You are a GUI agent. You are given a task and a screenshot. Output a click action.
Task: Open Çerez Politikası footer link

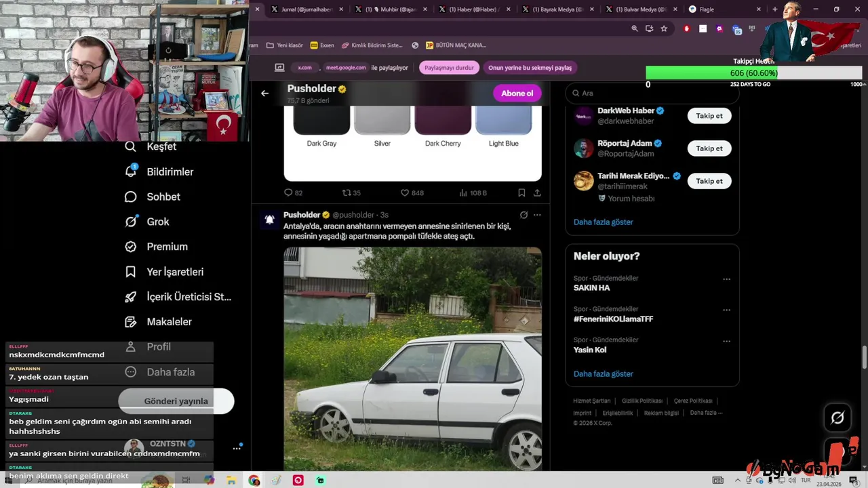(x=693, y=401)
